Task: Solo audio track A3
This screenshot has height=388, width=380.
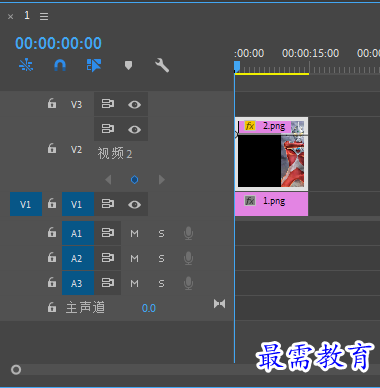Action: pos(161,284)
